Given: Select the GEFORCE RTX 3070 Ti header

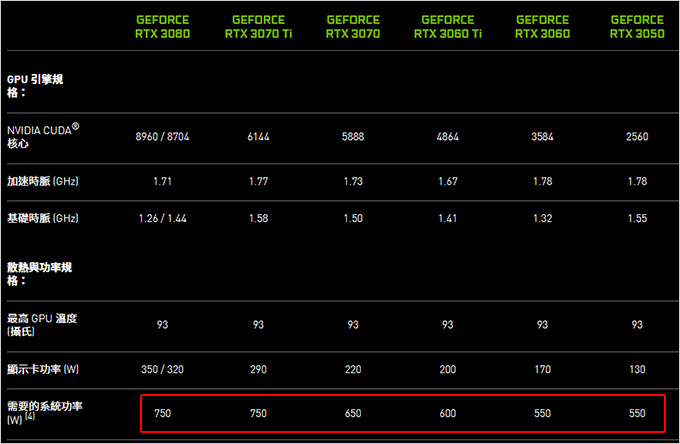Looking at the screenshot, I should click(x=258, y=27).
